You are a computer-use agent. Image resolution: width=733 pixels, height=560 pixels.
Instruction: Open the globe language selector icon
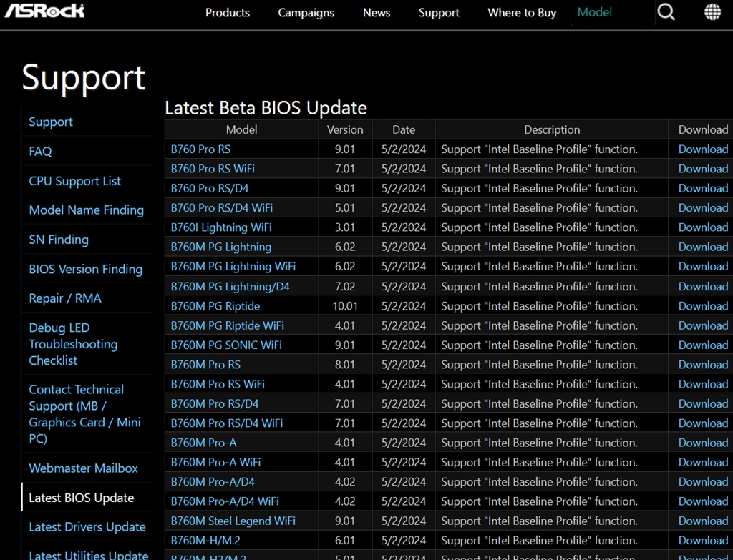712,12
